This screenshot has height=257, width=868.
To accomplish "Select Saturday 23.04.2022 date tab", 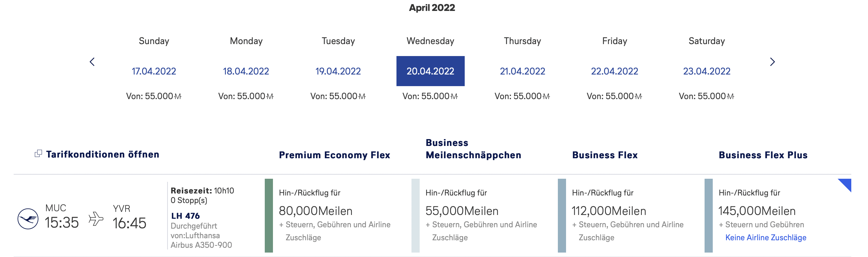I will [707, 71].
